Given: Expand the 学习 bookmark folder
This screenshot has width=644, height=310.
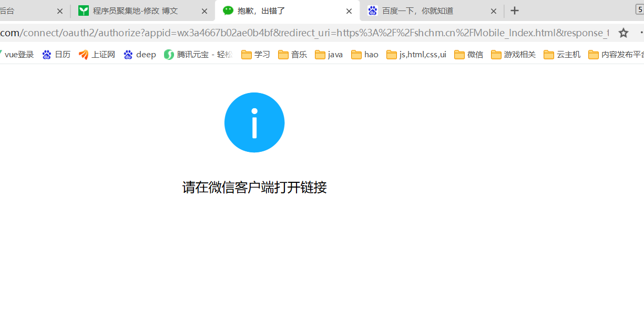Looking at the screenshot, I should [x=255, y=55].
